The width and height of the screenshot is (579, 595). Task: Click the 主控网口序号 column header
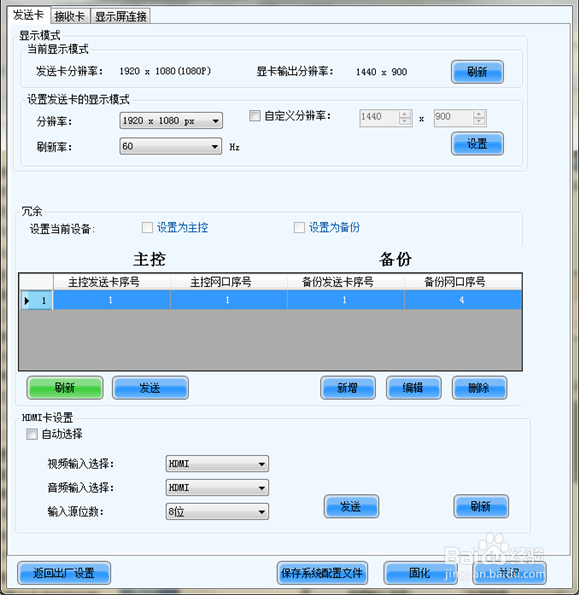(x=229, y=282)
